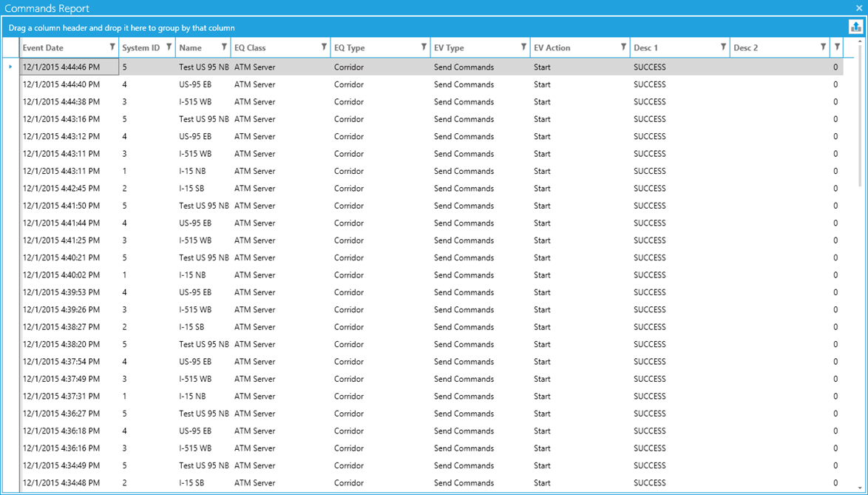This screenshot has height=495, width=868.
Task: Click I-515 WB in 4:37:49 PM row
Action: pyautogui.click(x=195, y=379)
